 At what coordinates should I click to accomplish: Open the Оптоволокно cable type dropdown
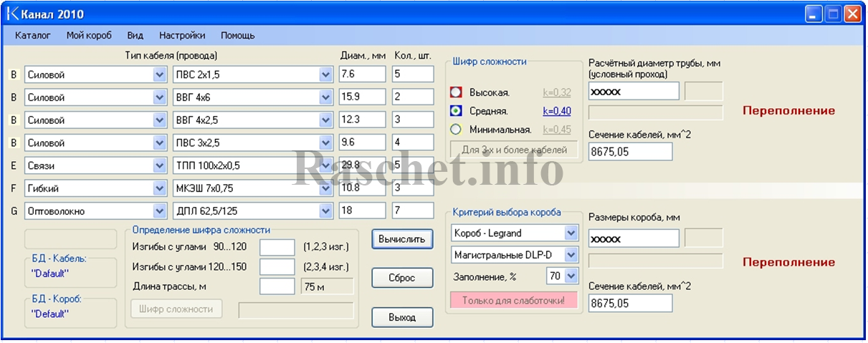click(x=159, y=211)
